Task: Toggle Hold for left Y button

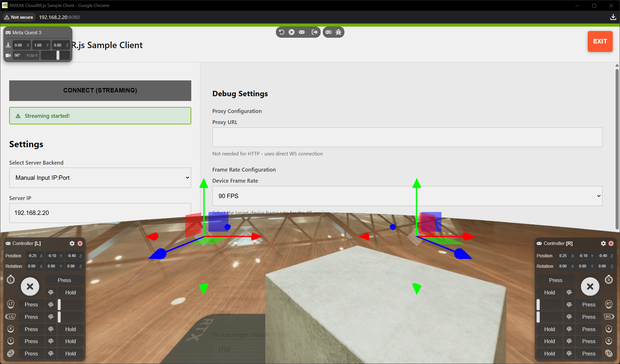Action: coord(70,341)
